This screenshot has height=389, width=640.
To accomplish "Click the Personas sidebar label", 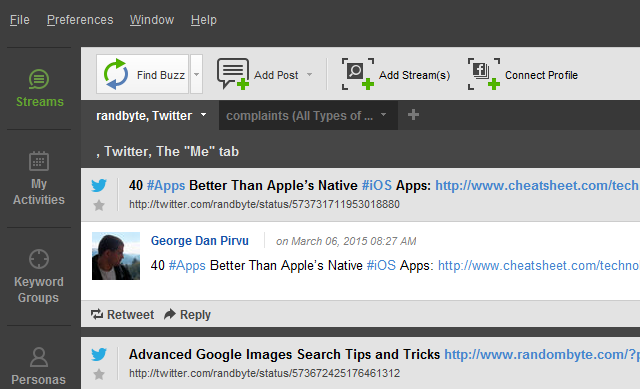I will point(38,380).
